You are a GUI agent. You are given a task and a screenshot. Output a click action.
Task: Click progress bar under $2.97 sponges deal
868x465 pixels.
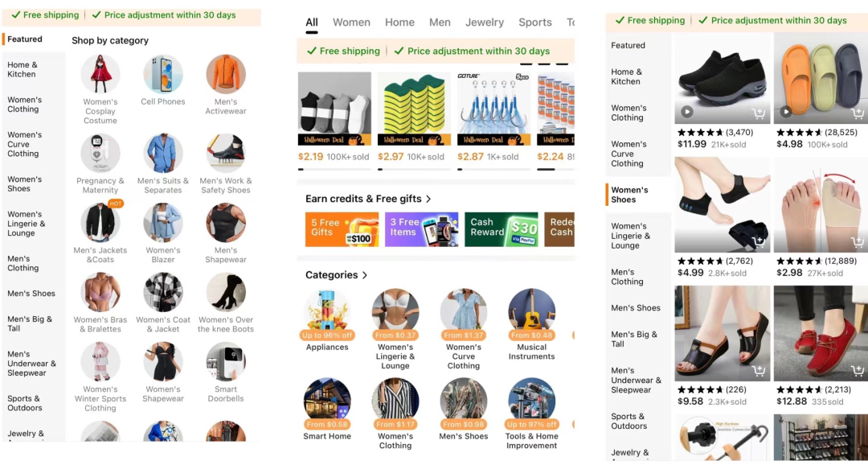[414, 169]
